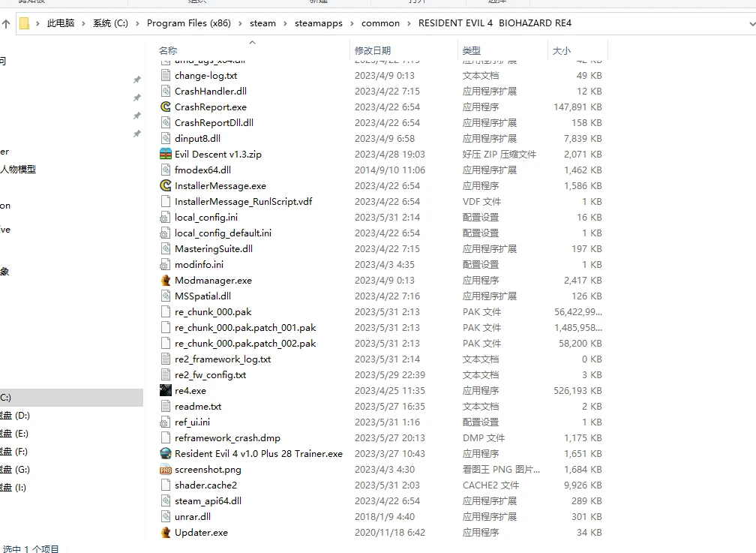The height and width of the screenshot is (553, 756).
Task: Click the change-log.txt document icon
Action: click(165, 75)
